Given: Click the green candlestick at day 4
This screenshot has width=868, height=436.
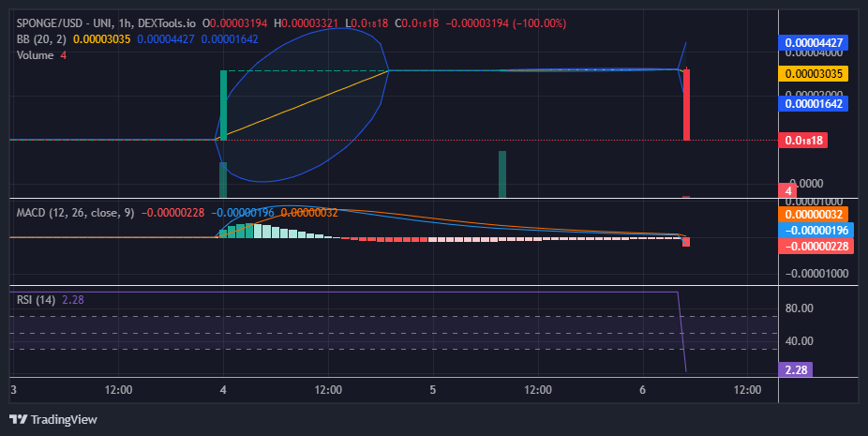Looking at the screenshot, I should pos(224,105).
